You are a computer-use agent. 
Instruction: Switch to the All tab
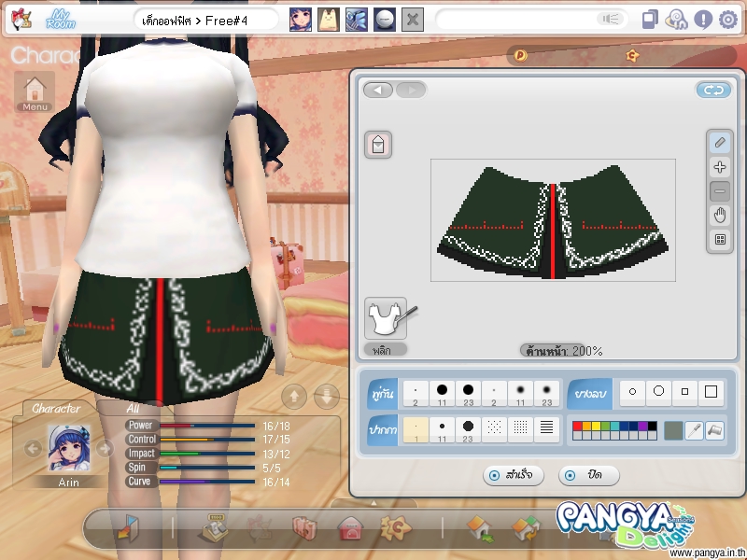point(133,409)
